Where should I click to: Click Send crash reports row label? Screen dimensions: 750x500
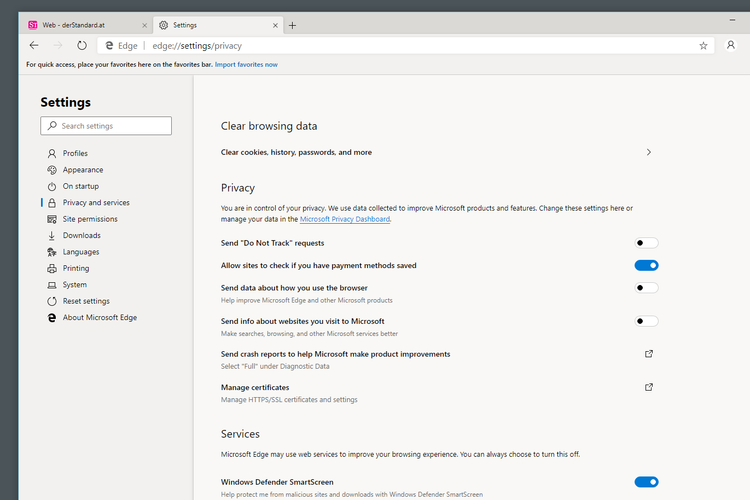coord(335,354)
